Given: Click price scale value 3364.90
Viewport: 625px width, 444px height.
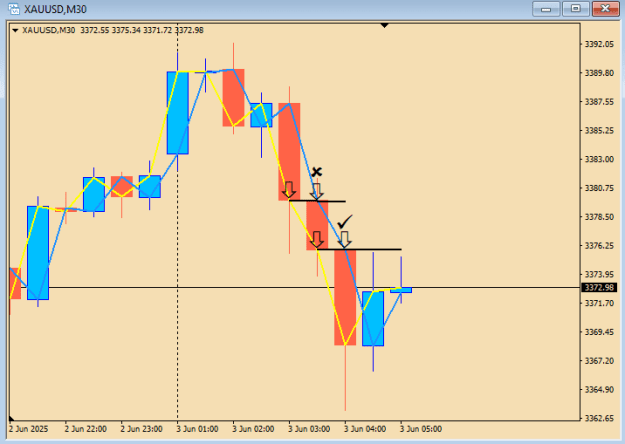Looking at the screenshot, I should point(599,389).
